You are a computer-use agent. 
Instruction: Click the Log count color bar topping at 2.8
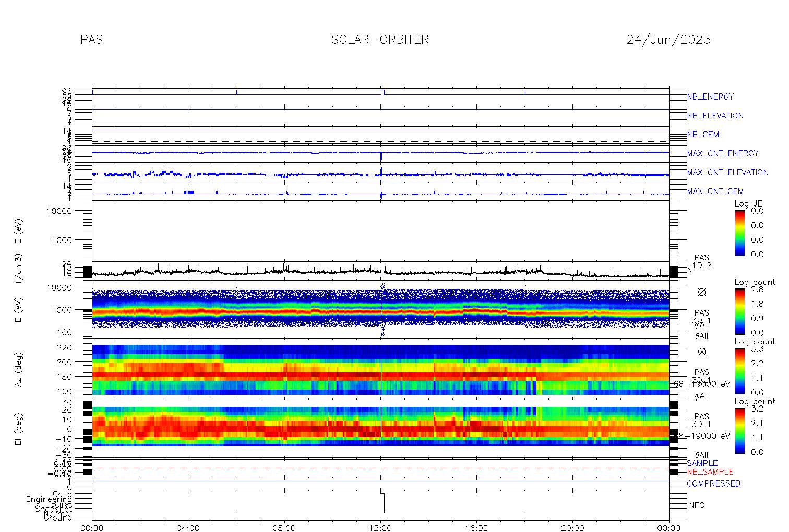tap(739, 311)
